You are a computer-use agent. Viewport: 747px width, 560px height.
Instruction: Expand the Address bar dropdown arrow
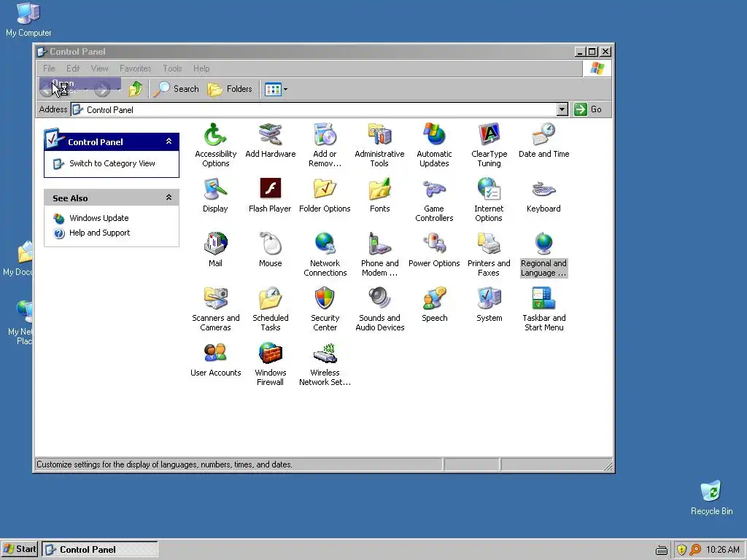tap(562, 109)
